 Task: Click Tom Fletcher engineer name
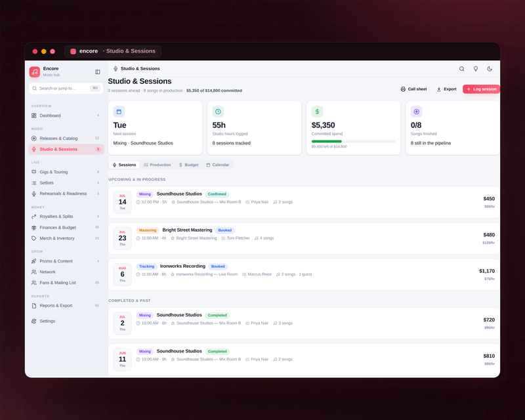click(x=238, y=238)
